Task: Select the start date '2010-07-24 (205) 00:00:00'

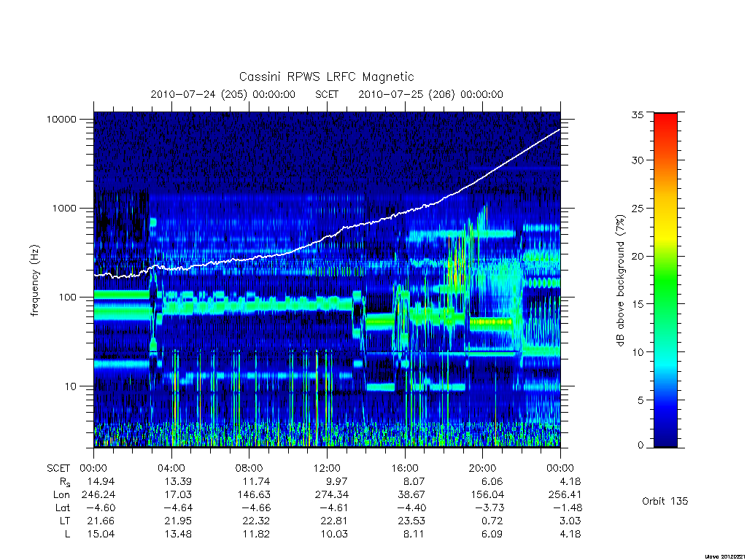Action: (223, 94)
